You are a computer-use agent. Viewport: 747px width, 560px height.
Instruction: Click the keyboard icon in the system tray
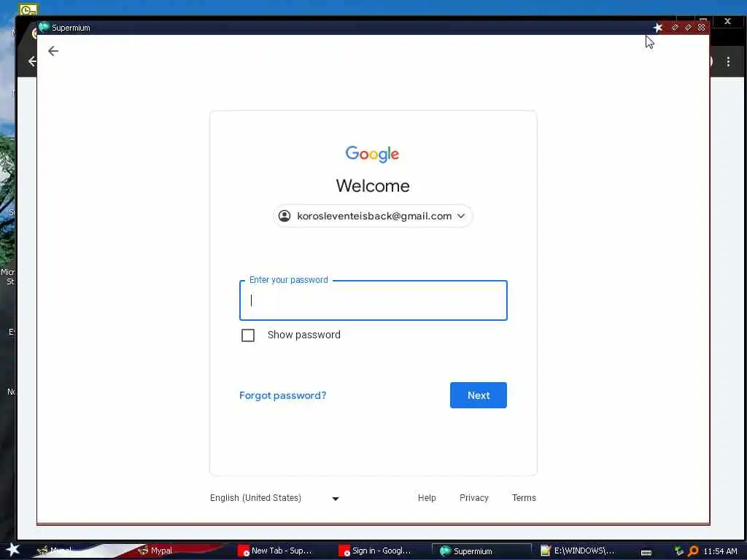point(646,553)
